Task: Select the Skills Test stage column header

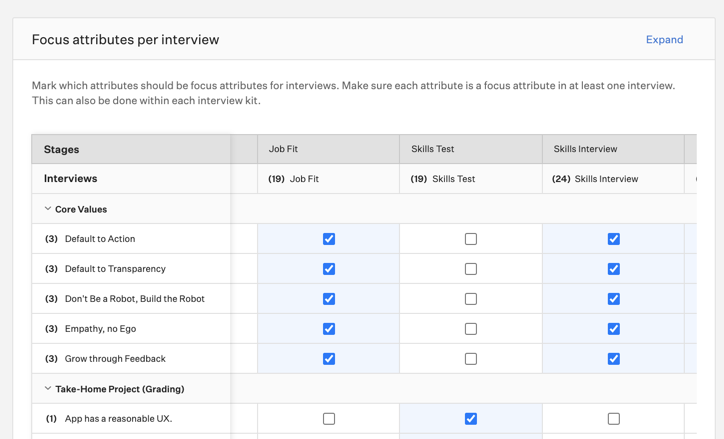Action: tap(432, 149)
